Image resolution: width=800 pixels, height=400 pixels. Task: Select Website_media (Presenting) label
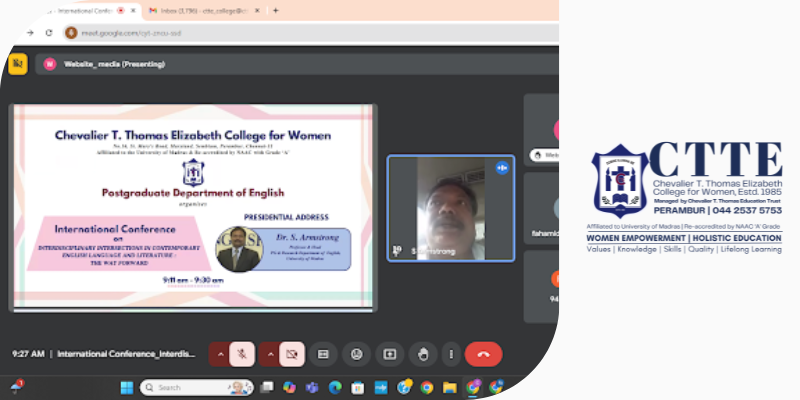[x=114, y=64]
